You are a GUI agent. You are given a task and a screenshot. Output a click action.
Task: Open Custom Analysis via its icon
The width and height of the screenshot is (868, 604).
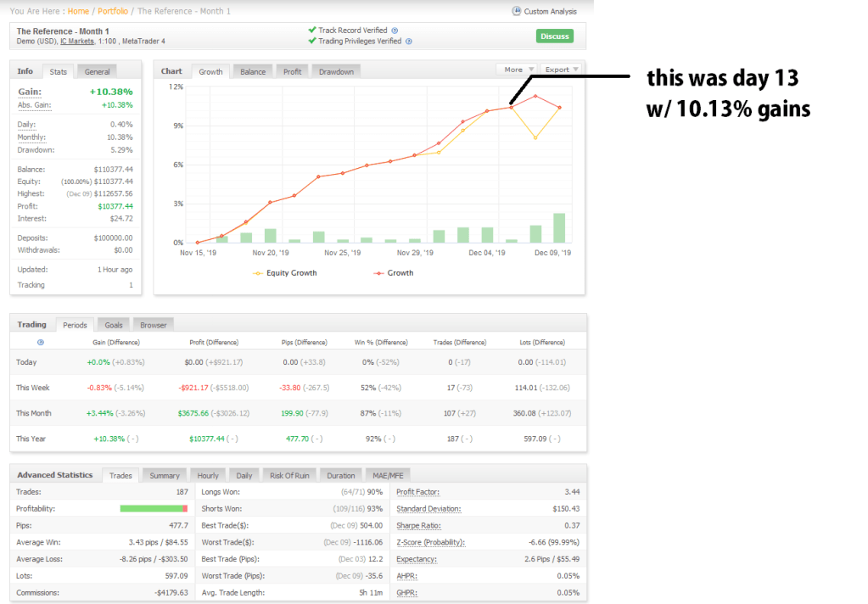point(517,11)
